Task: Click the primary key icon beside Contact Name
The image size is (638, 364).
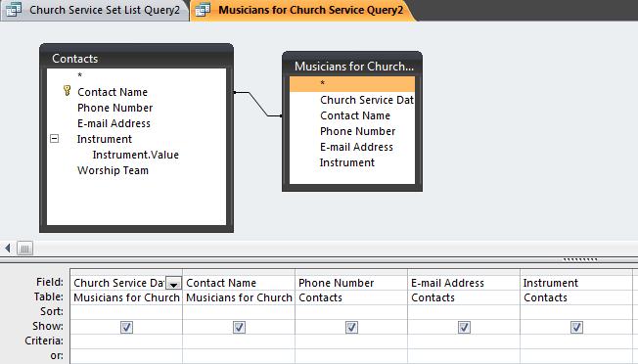Action: pyautogui.click(x=68, y=90)
